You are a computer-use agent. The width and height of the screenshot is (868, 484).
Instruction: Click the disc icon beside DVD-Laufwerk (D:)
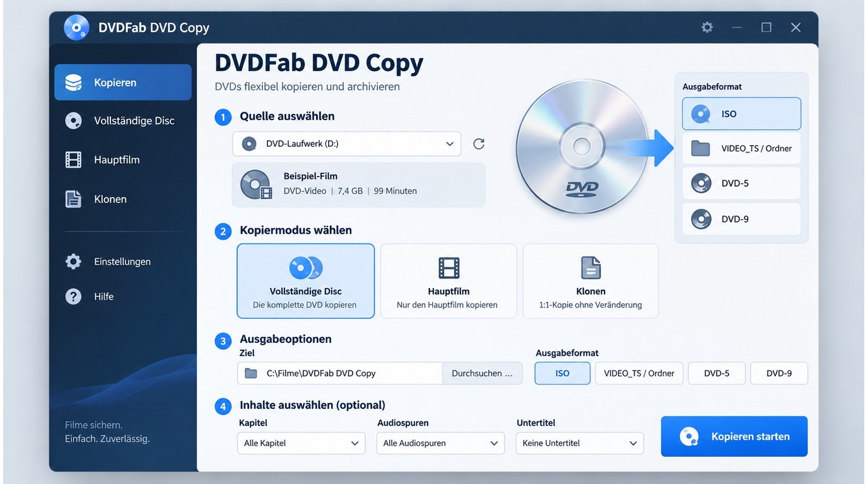coord(249,144)
